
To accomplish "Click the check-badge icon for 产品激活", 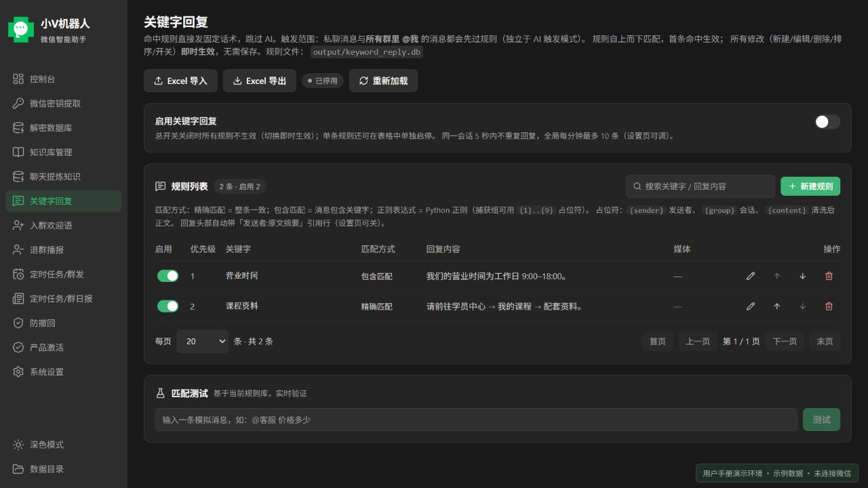I will coord(18,347).
